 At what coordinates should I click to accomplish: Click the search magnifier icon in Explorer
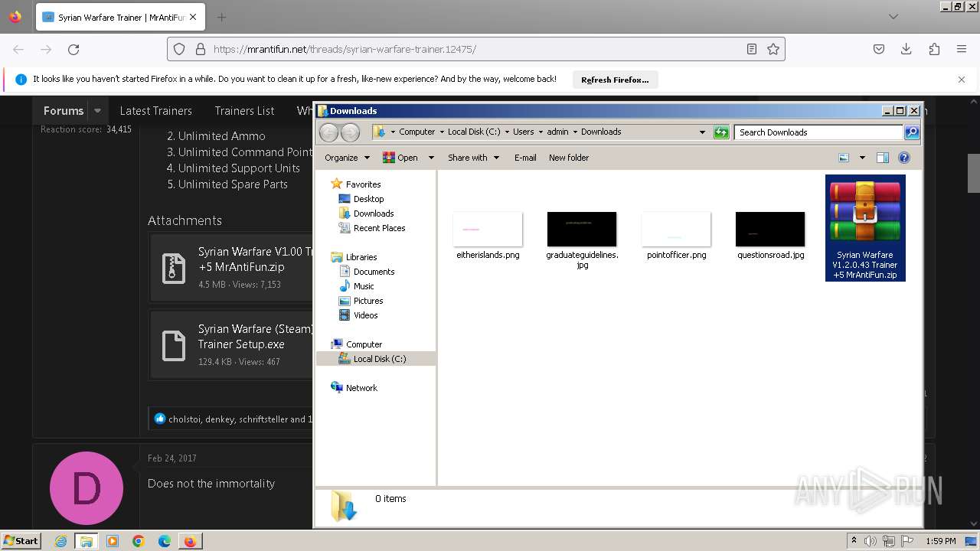912,132
